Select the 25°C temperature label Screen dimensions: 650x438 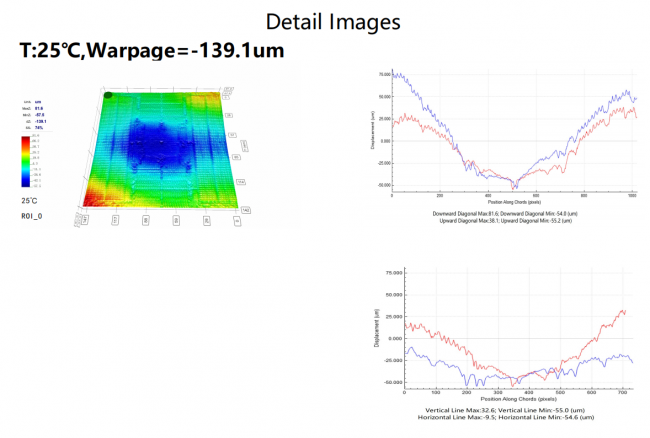pos(29,201)
